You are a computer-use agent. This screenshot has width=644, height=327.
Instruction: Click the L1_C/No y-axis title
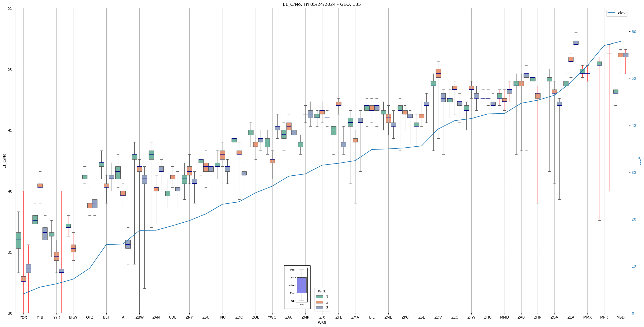4,161
